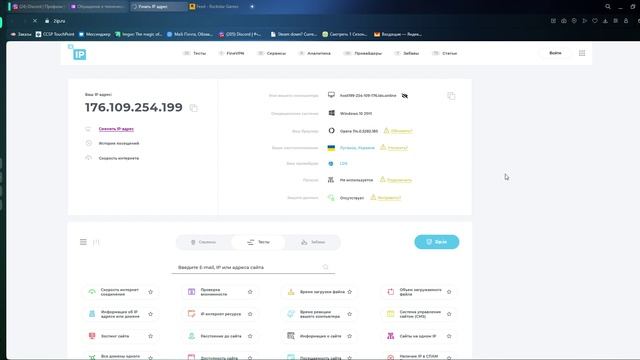This screenshot has width=640, height=360.
Task: Open the Imgur bookmark in bookmarks bar
Action: click(138, 34)
